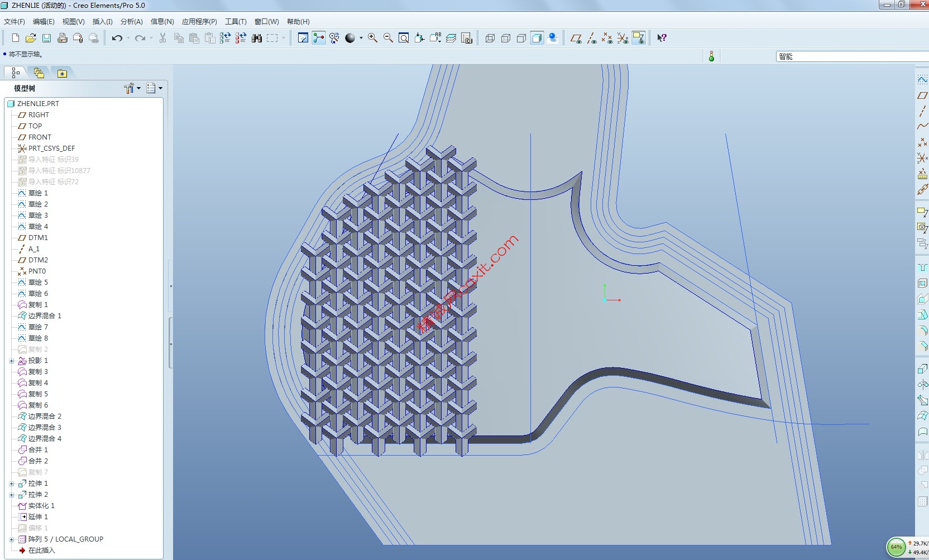The image size is (929, 560).
Task: Click the repaint screen icon
Action: [303, 38]
